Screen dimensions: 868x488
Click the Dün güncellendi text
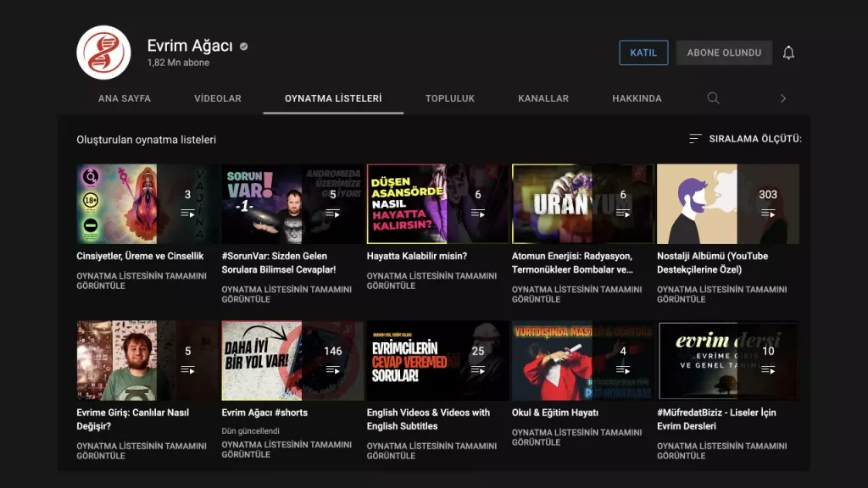(x=250, y=431)
